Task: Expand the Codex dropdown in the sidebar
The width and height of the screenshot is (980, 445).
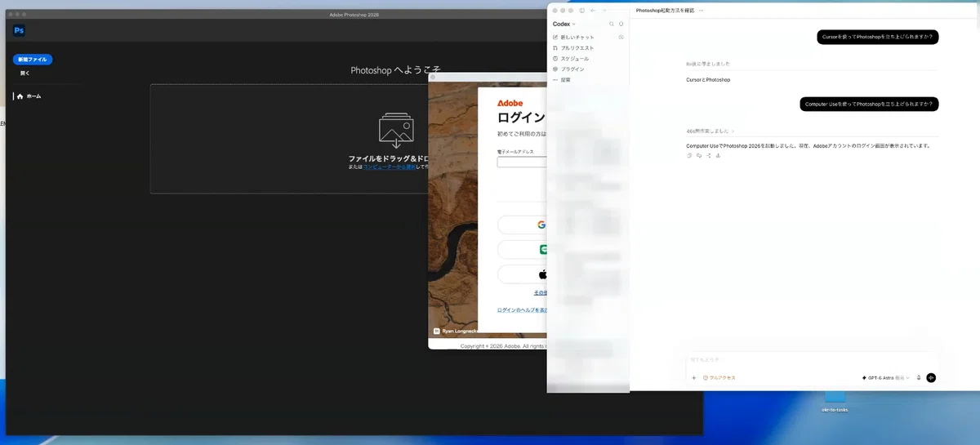Action: (x=564, y=24)
